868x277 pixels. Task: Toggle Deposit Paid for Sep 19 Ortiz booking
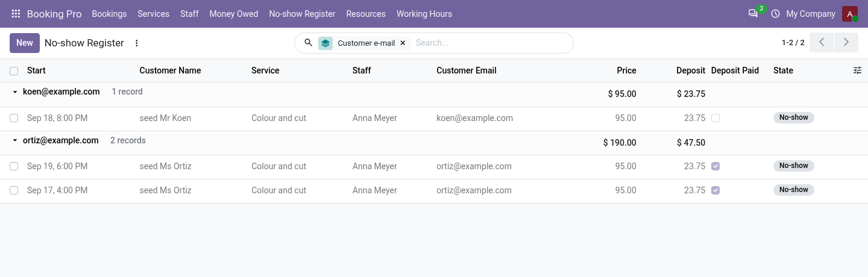[x=715, y=166]
